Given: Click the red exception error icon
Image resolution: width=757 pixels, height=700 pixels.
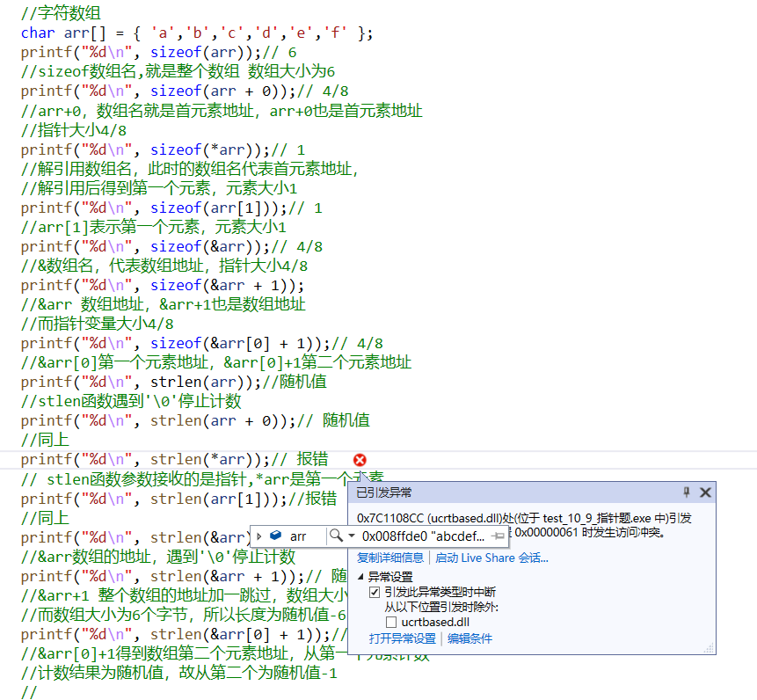Looking at the screenshot, I should tap(360, 460).
